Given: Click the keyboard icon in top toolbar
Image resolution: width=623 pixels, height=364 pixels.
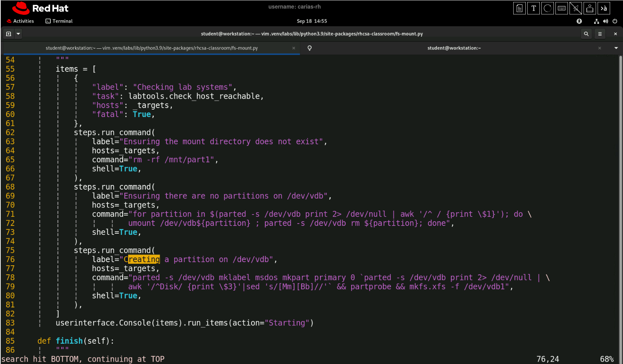Looking at the screenshot, I should pyautogui.click(x=562, y=8).
